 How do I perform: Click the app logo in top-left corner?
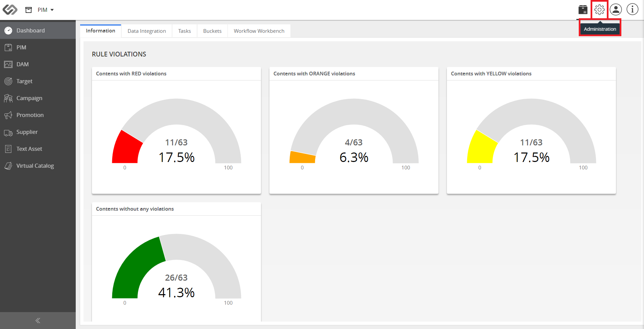10,9
